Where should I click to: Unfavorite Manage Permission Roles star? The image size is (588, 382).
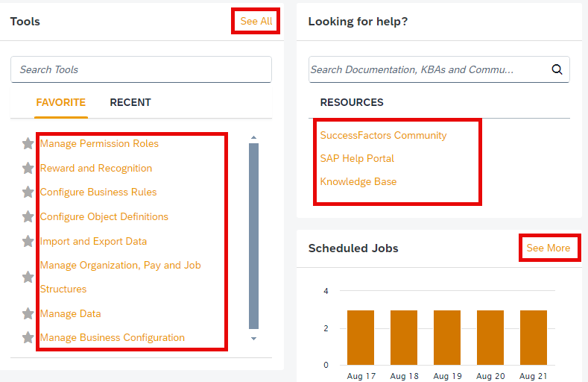[28, 143]
